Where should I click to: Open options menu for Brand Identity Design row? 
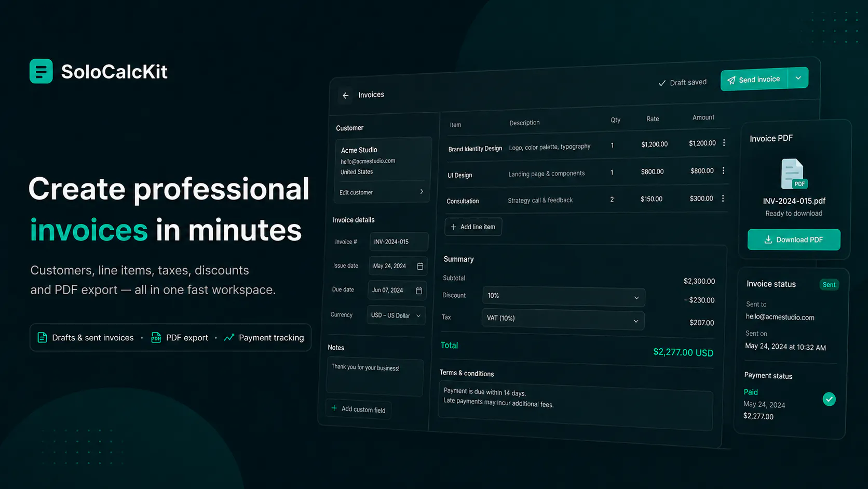(724, 143)
